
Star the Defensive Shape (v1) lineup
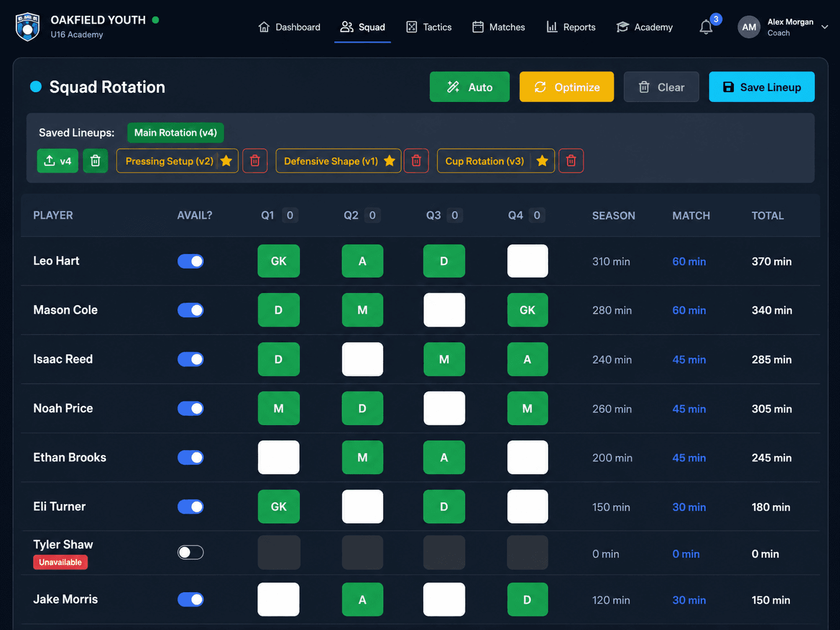[390, 161]
